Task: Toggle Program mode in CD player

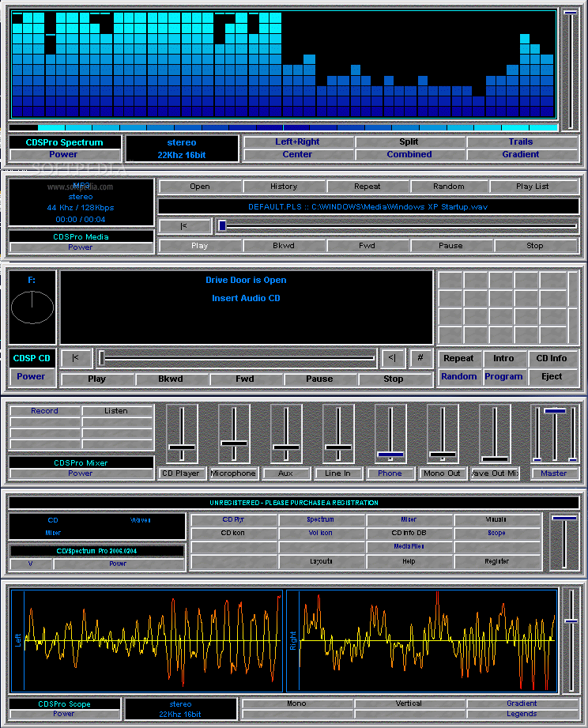Action: coord(503,376)
